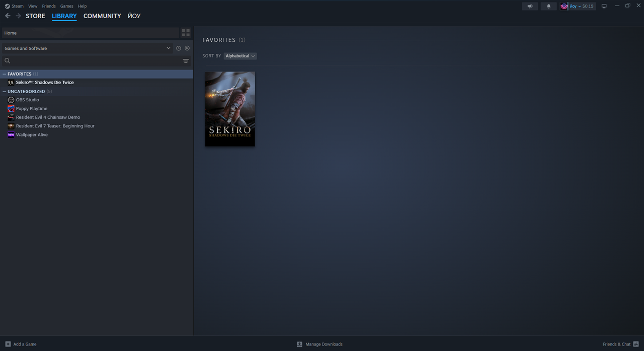Collapse the UNCATEGORIZED category

tap(5, 91)
